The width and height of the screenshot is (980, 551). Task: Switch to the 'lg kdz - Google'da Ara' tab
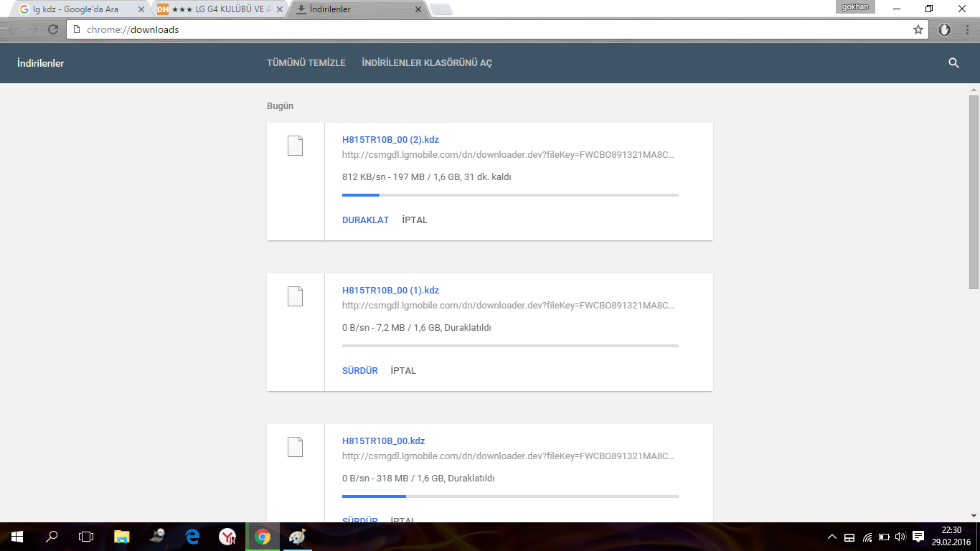75,10
